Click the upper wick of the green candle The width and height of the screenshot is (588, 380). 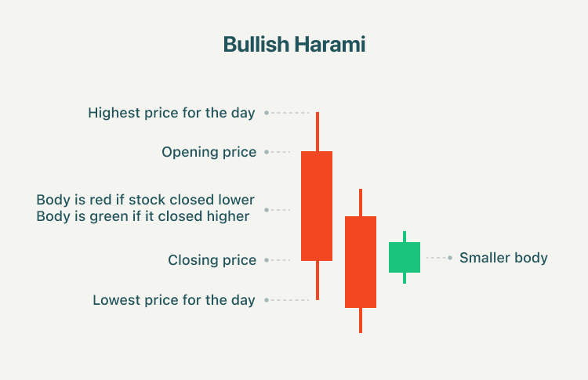point(405,237)
